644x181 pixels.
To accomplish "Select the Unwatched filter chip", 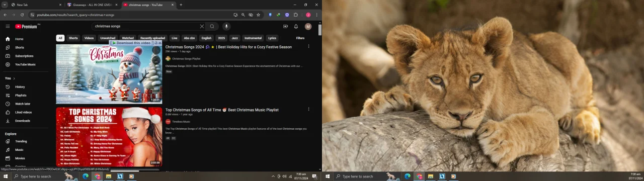I will point(108,38).
